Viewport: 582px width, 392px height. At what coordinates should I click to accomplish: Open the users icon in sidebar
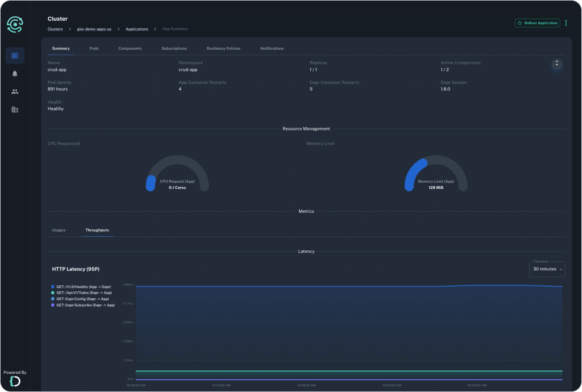pos(15,92)
